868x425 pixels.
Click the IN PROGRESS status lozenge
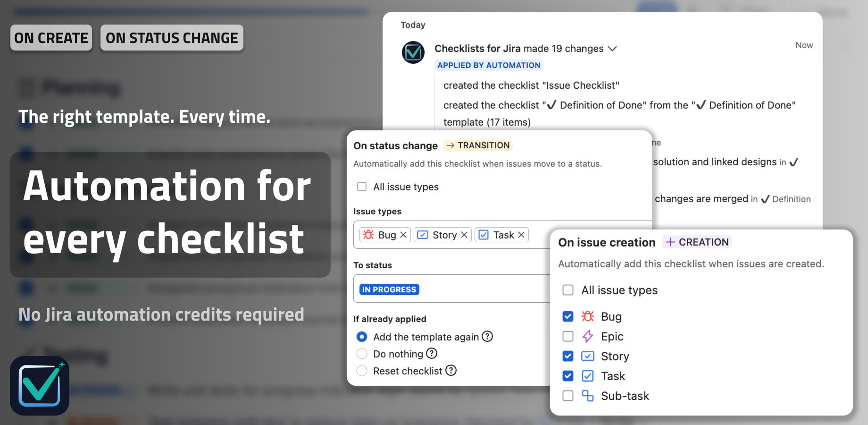(x=389, y=289)
